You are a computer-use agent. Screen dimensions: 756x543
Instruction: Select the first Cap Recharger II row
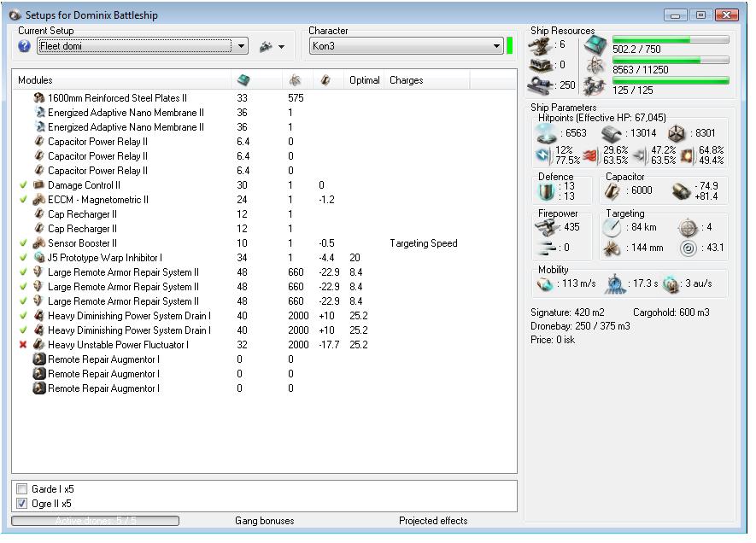click(x=264, y=214)
